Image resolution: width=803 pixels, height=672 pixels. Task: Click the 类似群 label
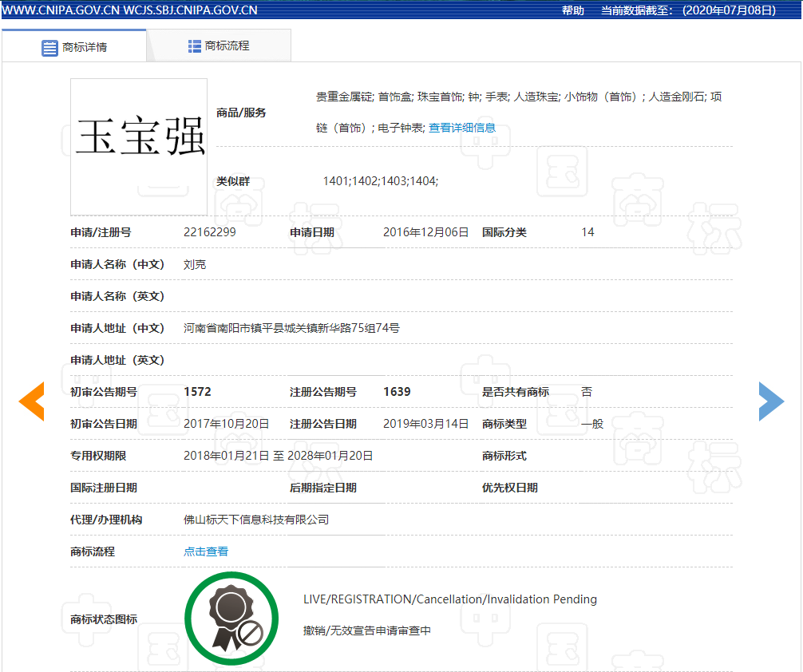point(233,181)
